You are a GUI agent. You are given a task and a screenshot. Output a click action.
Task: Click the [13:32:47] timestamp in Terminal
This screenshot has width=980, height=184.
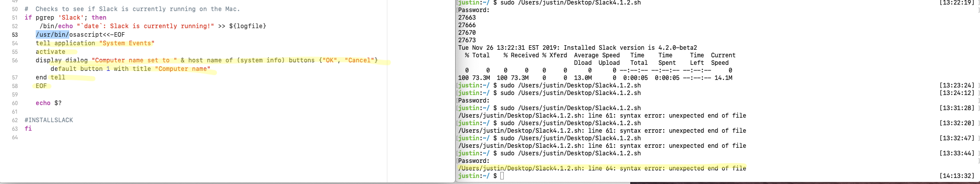[956, 138]
